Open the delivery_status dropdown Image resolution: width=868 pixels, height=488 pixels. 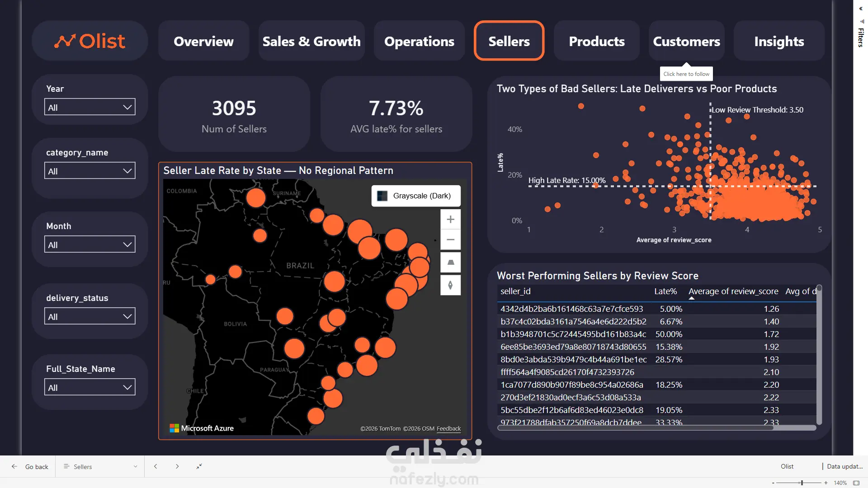point(90,316)
